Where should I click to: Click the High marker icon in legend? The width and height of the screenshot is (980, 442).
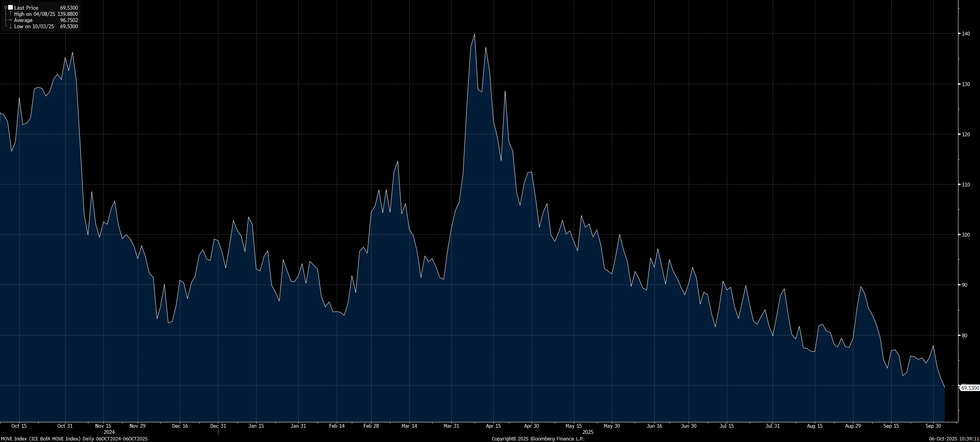point(10,14)
